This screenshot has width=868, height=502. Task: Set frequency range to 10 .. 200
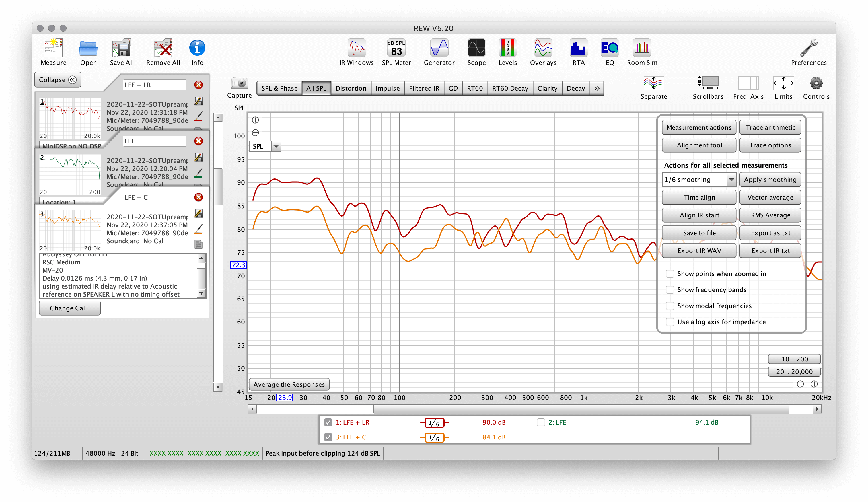(794, 359)
